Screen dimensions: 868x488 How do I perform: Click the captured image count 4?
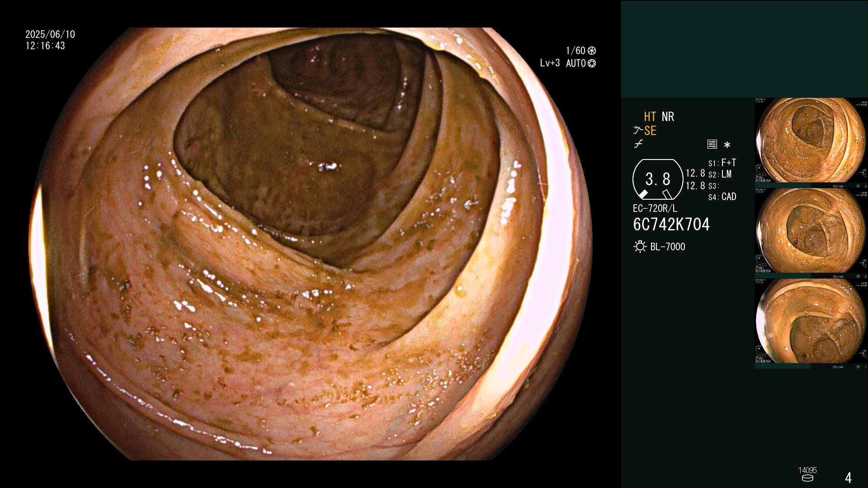click(848, 478)
